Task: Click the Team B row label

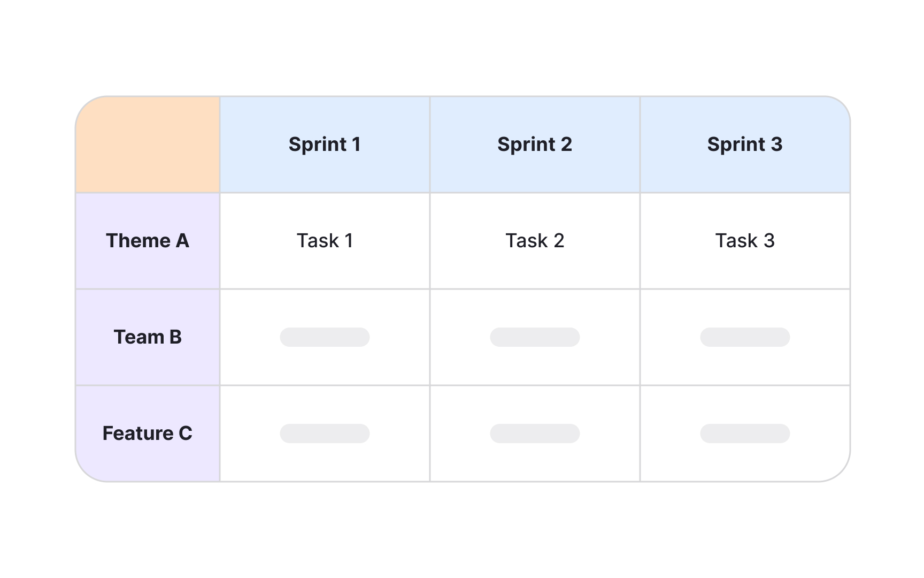Action: (x=148, y=337)
